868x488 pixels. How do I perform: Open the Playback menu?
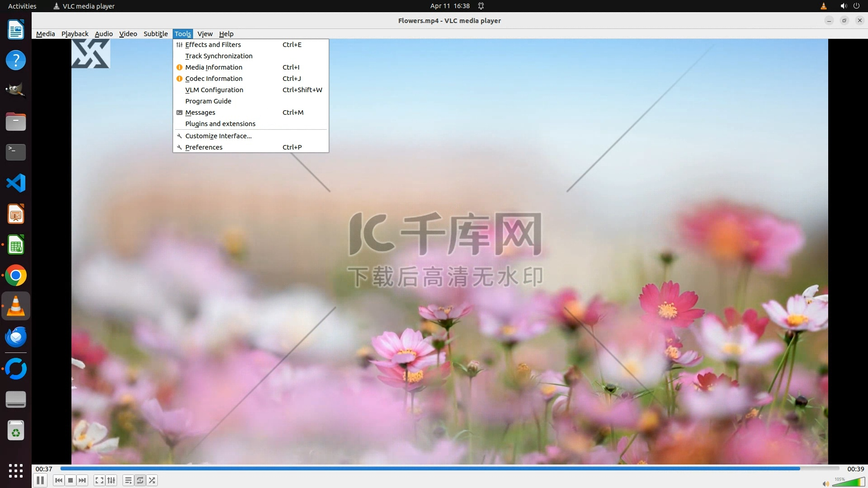tap(75, 34)
